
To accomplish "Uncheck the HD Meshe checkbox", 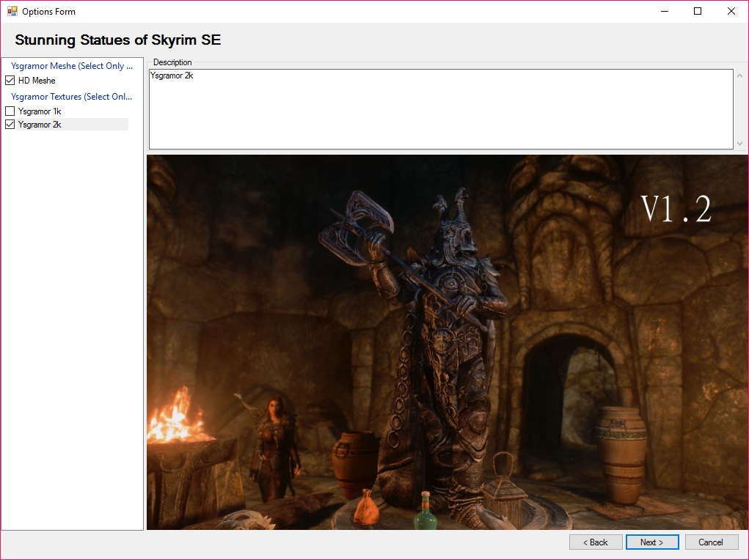I will pos(10,80).
